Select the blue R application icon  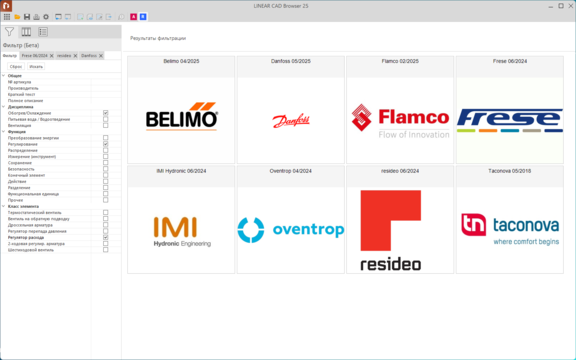pyautogui.click(x=143, y=17)
